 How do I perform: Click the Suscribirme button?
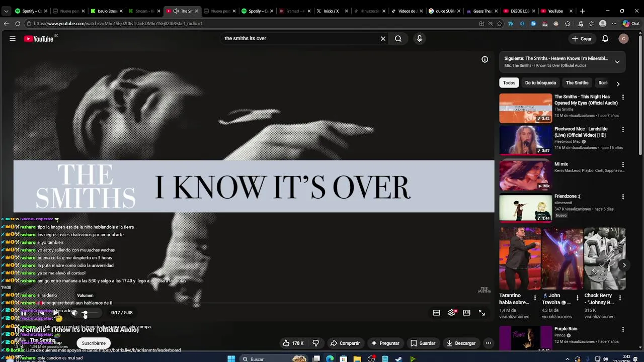point(94,343)
